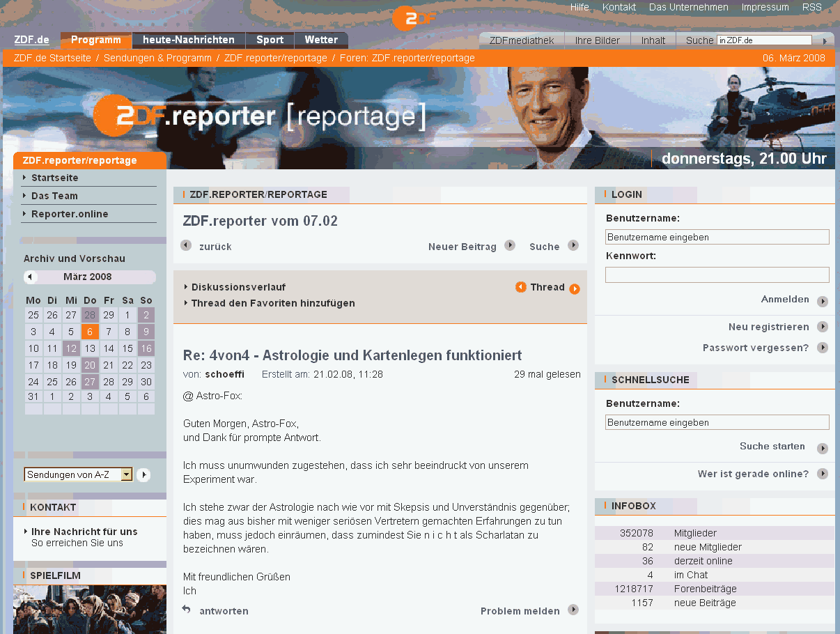Go to previous thread with left orange arrow
This screenshot has width=840, height=634.
coord(521,287)
